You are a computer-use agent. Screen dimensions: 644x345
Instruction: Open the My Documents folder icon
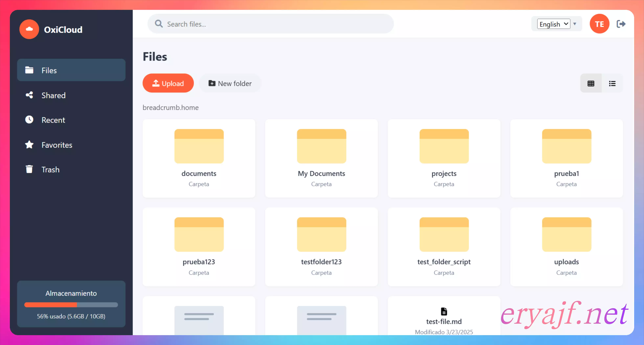322,146
